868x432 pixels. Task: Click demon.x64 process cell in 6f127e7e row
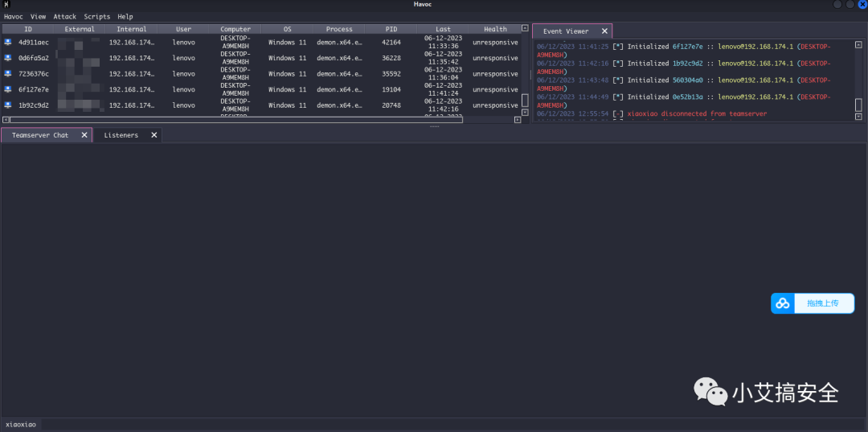click(339, 89)
